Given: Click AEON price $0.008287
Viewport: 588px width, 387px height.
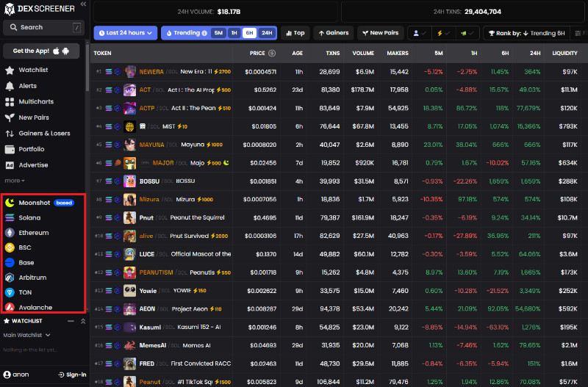Looking at the screenshot, I should pyautogui.click(x=262, y=309).
